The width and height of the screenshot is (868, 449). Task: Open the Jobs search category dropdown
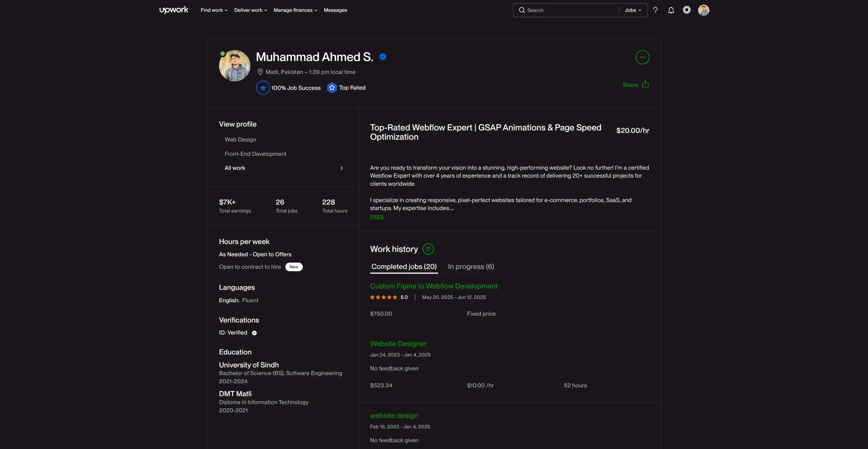point(633,10)
